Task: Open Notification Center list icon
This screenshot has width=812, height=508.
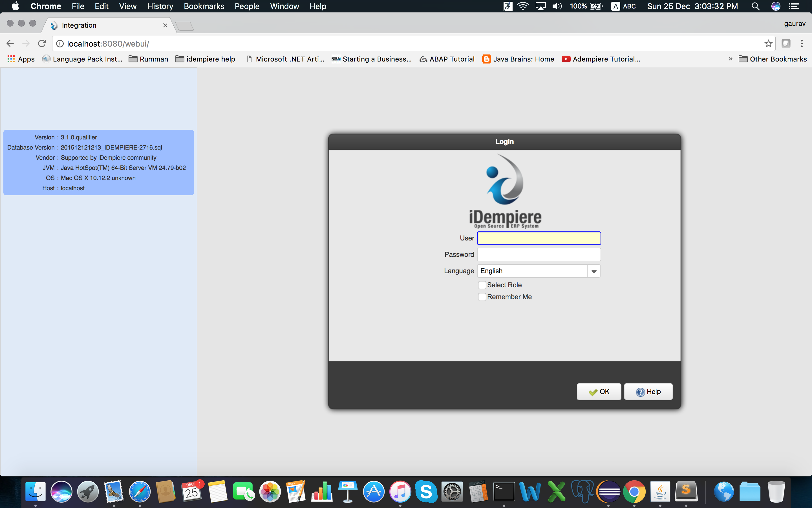Action: point(794,6)
